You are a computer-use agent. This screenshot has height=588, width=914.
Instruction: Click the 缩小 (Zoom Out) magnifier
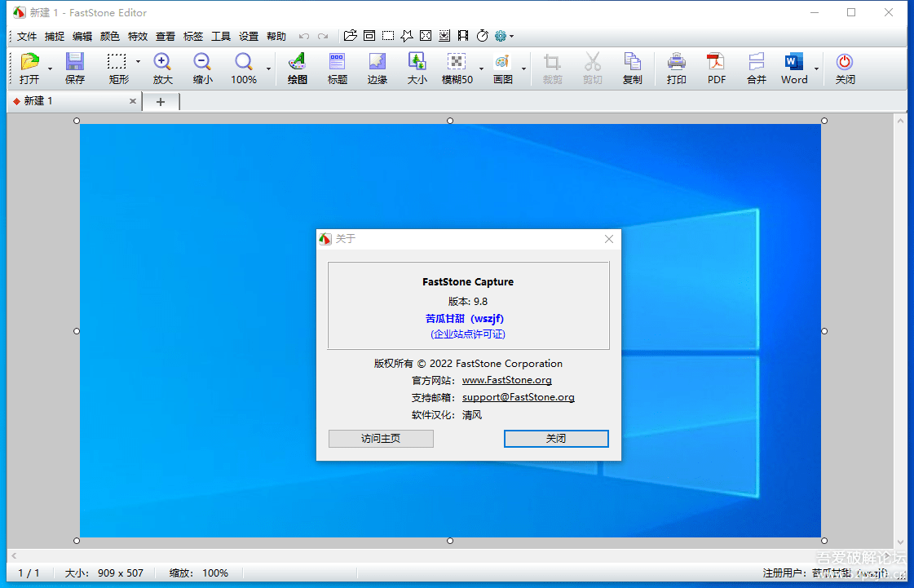pos(202,68)
